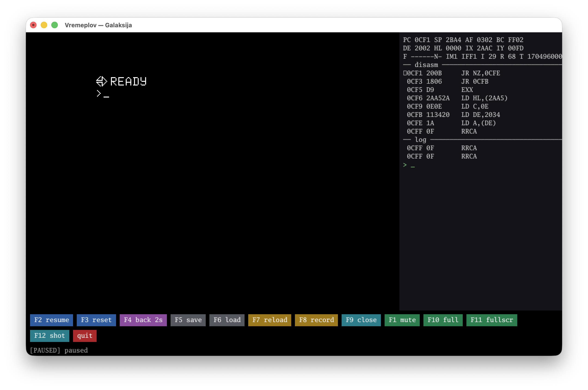Click the window title Vremeplov — Galaksija
Screen dimensions: 588x390
[98, 25]
